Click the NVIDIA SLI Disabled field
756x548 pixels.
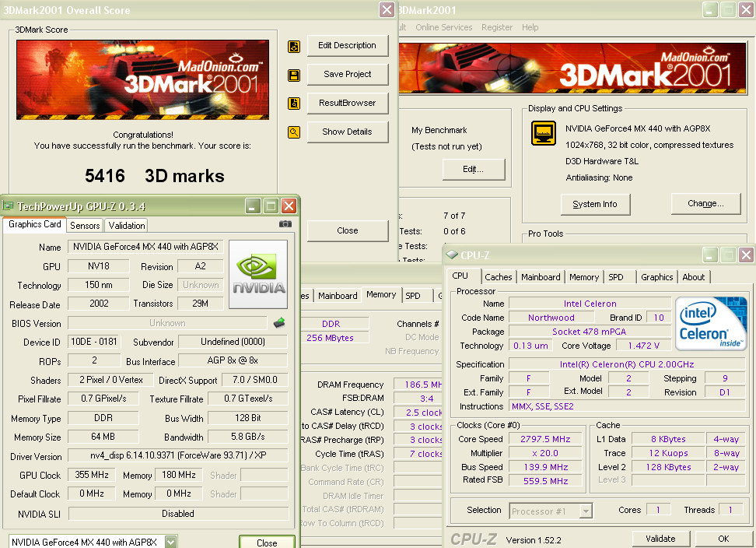(178, 514)
